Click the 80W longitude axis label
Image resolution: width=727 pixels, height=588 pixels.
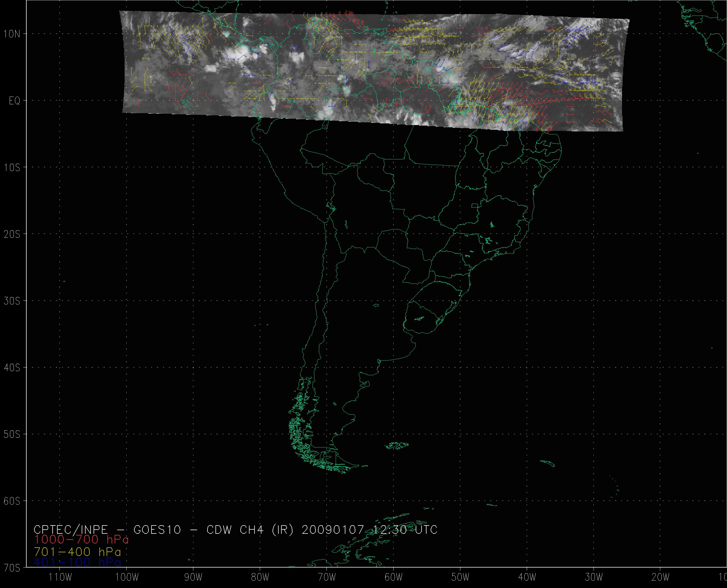(x=260, y=577)
